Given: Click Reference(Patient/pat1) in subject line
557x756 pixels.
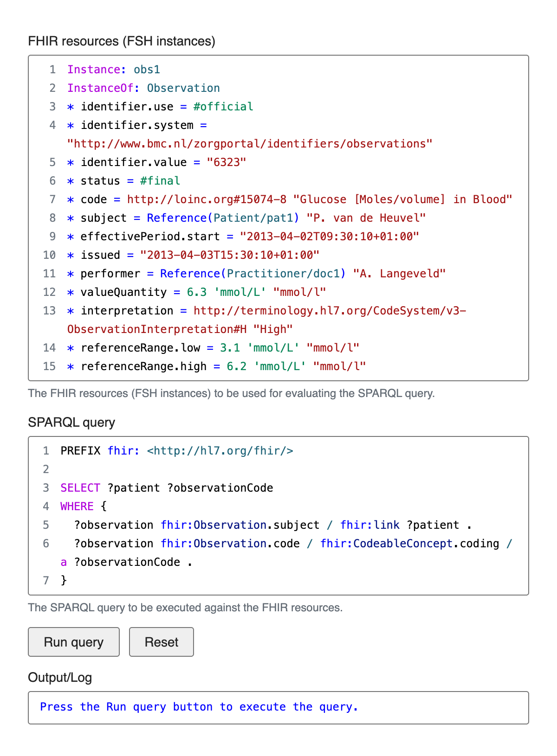Looking at the screenshot, I should (x=223, y=218).
